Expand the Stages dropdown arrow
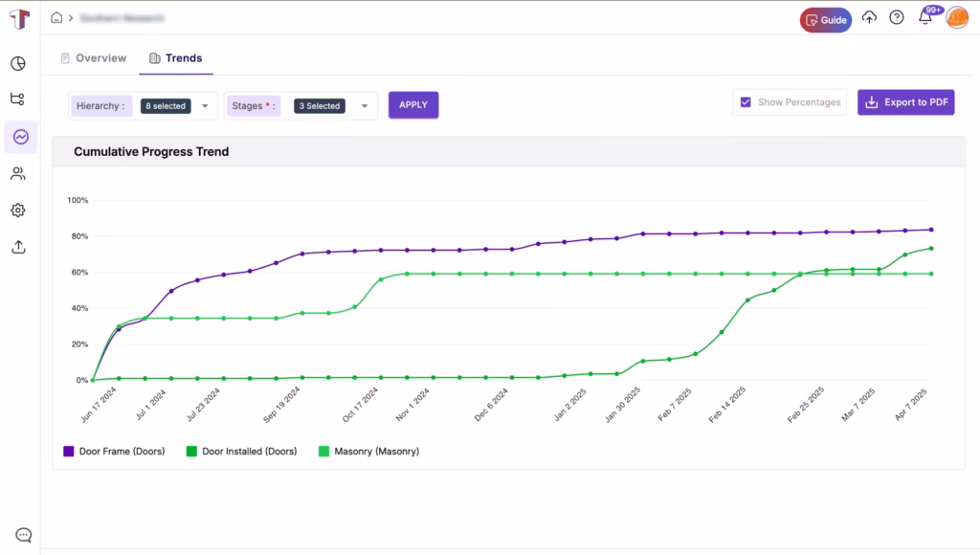 click(x=365, y=106)
